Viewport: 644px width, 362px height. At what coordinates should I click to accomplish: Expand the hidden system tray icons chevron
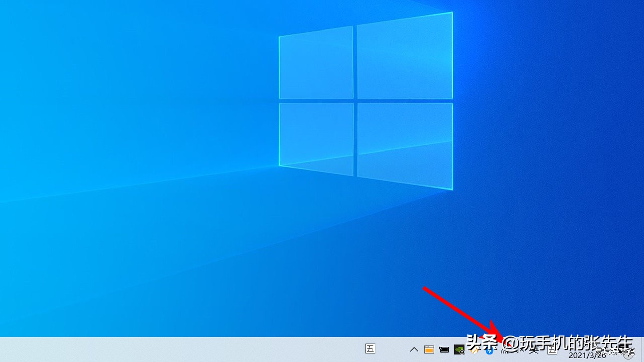414,350
